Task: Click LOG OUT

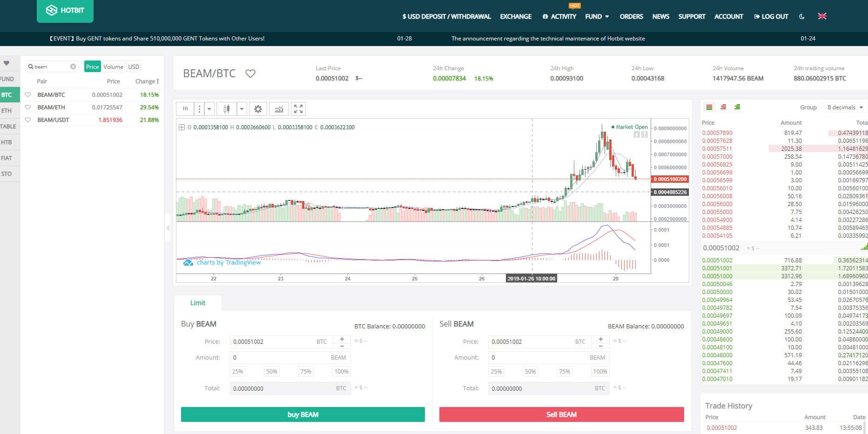Action: point(771,16)
